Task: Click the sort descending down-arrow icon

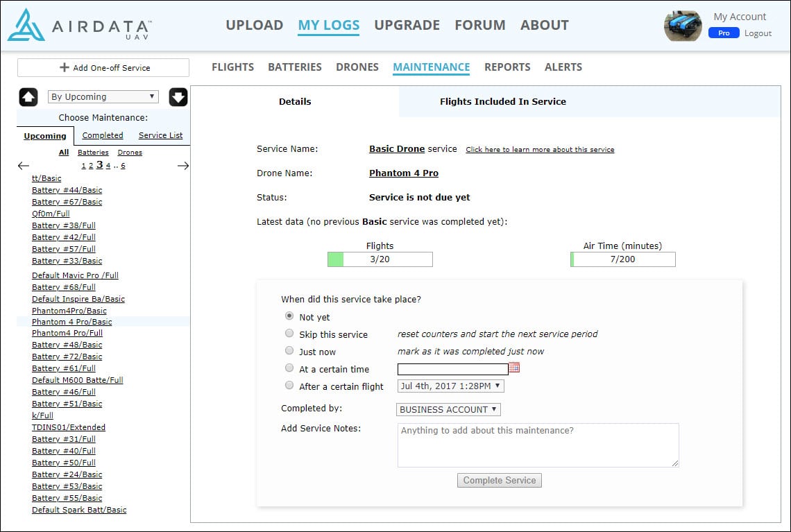Action: 178,97
